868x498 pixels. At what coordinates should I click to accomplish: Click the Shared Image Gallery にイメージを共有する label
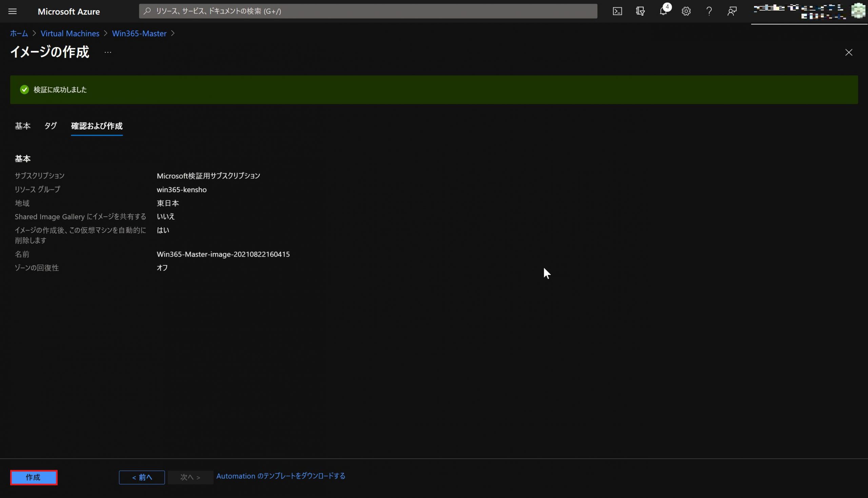(x=80, y=217)
